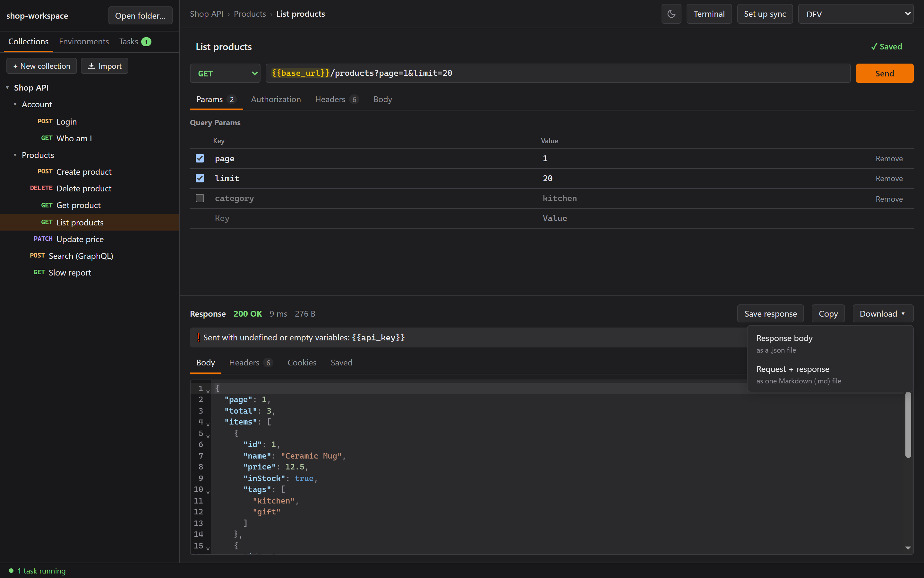The image size is (924, 578).
Task: Enable the category query parameter
Action: pos(200,198)
